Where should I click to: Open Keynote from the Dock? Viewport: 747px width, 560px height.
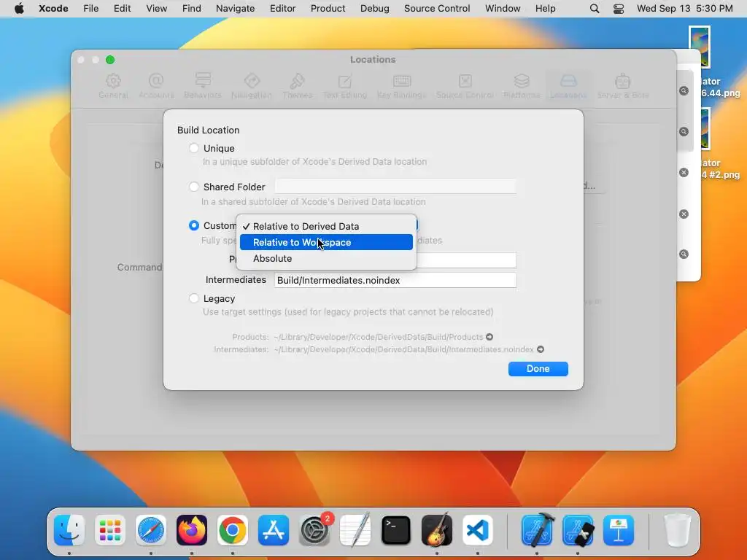pos(619,530)
